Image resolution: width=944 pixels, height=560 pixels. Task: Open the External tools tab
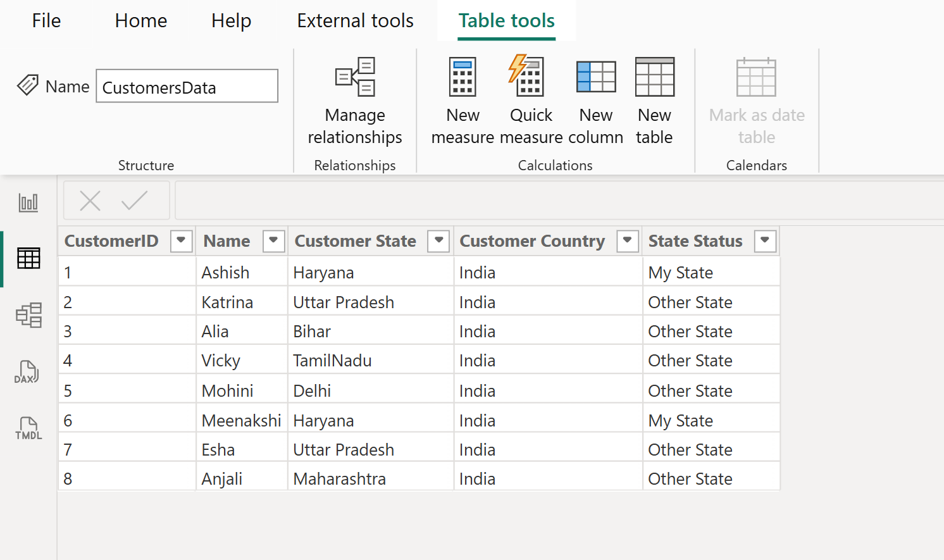click(x=355, y=20)
